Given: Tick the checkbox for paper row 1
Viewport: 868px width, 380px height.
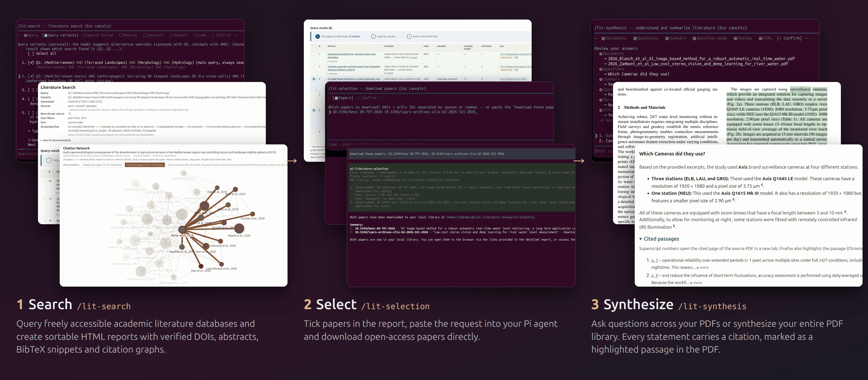Looking at the screenshot, I should click(314, 54).
